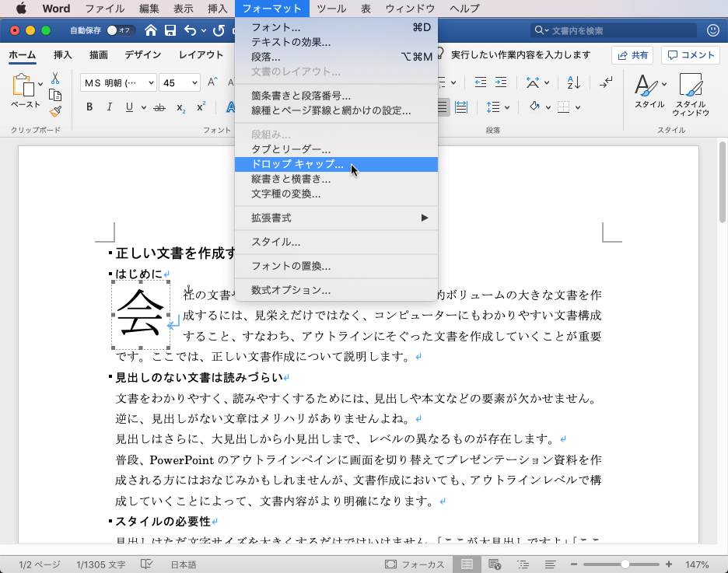Switch to the レイアウト ribbon tab
This screenshot has height=573, width=728.
click(201, 54)
